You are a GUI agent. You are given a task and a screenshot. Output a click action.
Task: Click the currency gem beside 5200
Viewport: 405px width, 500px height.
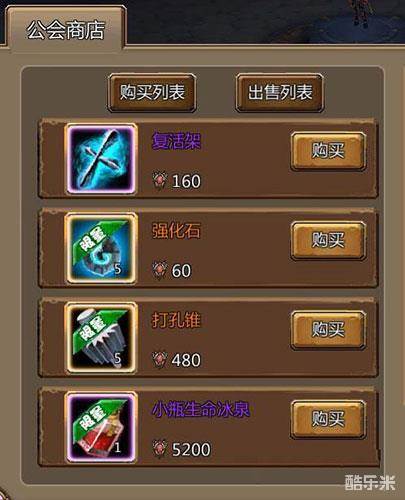pos(159,449)
